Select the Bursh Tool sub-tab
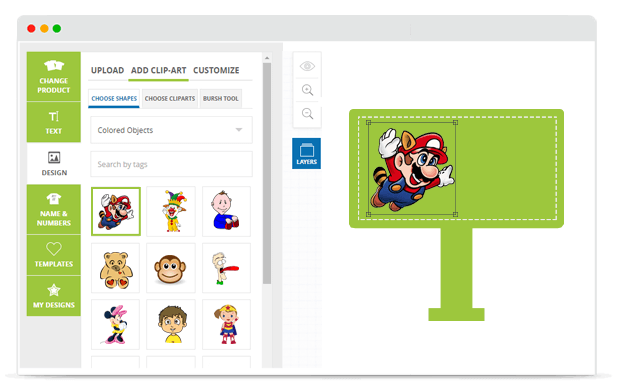This screenshot has height=391, width=620. (221, 98)
